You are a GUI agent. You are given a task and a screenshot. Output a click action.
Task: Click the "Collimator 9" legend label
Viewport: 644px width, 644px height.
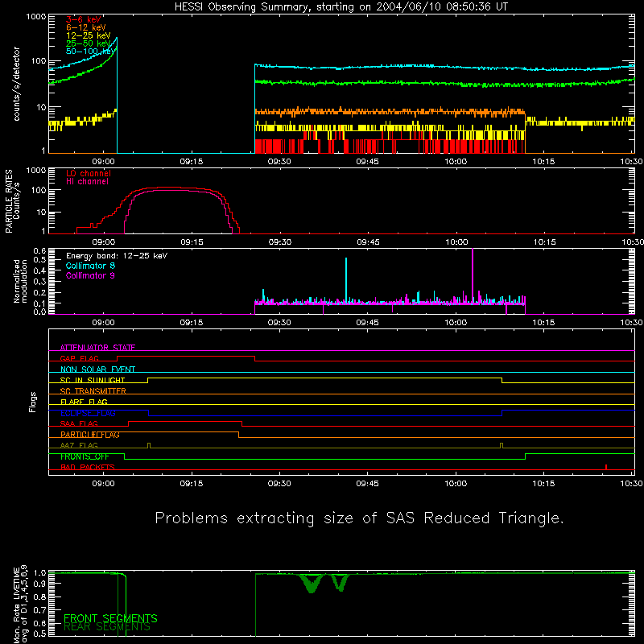coord(90,275)
